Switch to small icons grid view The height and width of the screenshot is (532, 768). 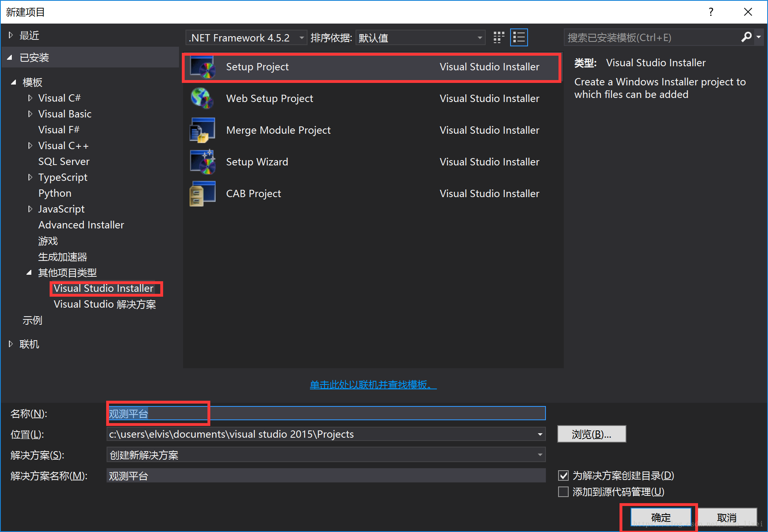pos(499,37)
